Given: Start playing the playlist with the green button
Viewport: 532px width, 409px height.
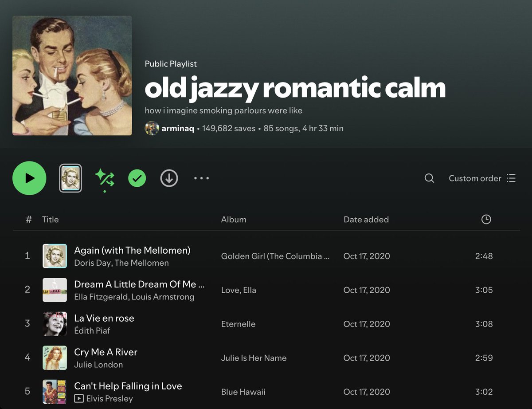Looking at the screenshot, I should point(29,178).
